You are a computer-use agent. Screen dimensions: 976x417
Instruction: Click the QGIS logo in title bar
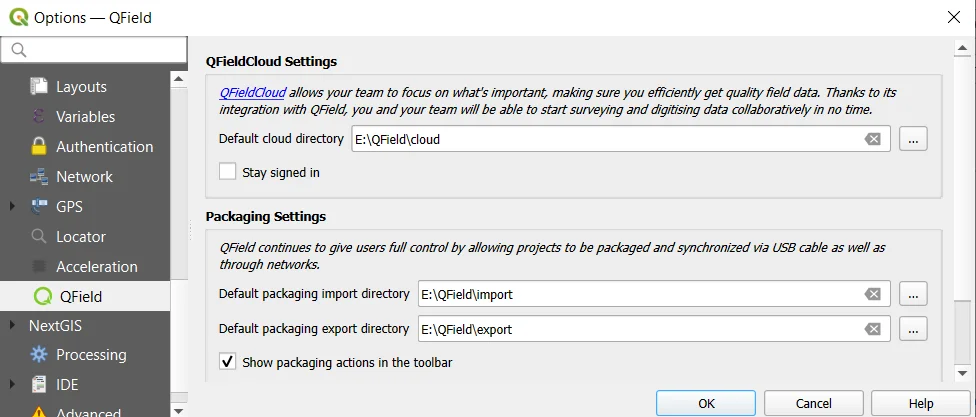coord(19,17)
